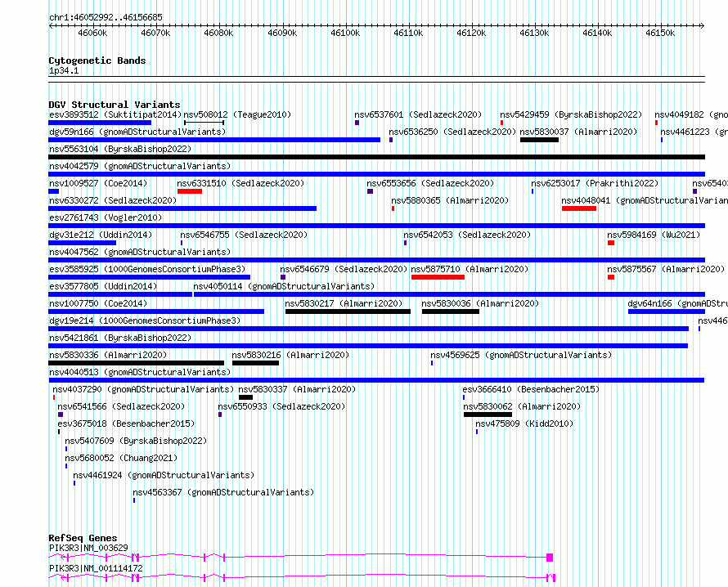Image resolution: width=728 pixels, height=587 pixels.
Task: Click the black nsv5563104 variant bar
Action: [376, 157]
